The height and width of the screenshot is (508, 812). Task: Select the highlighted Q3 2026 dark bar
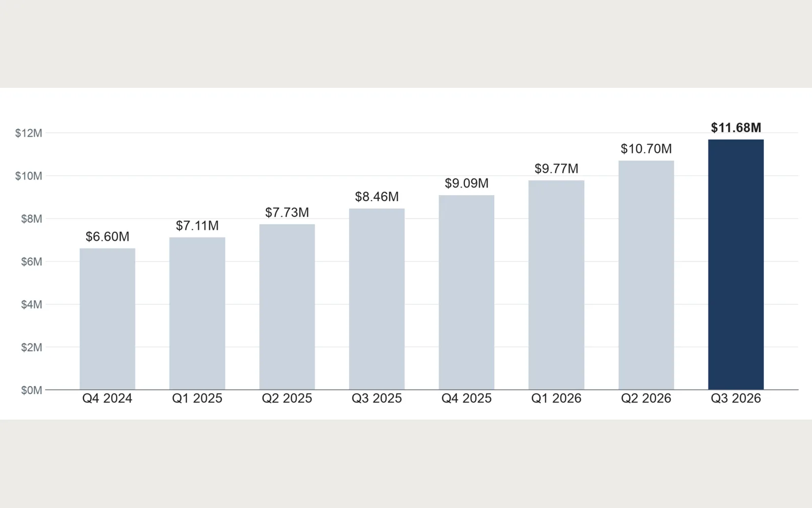coord(736,265)
